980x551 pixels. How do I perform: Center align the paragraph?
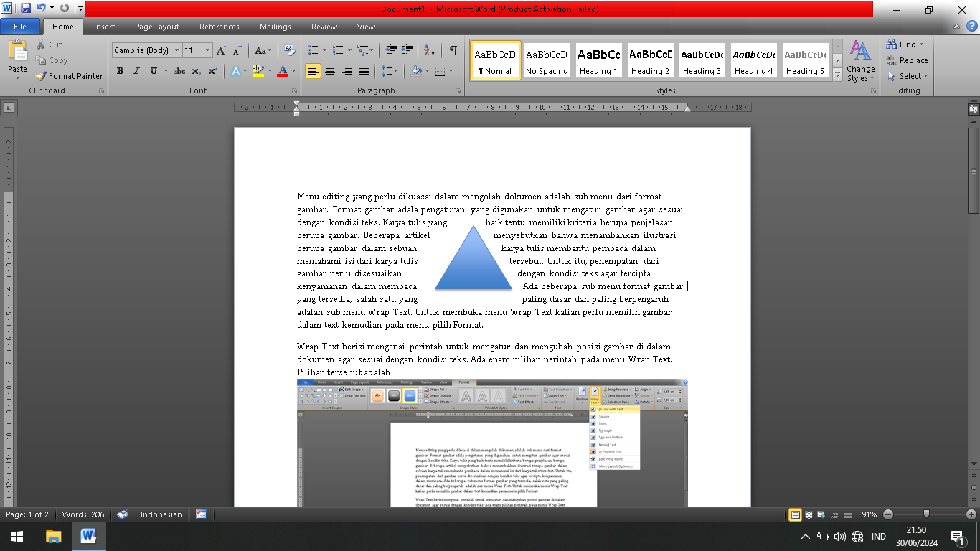[329, 70]
